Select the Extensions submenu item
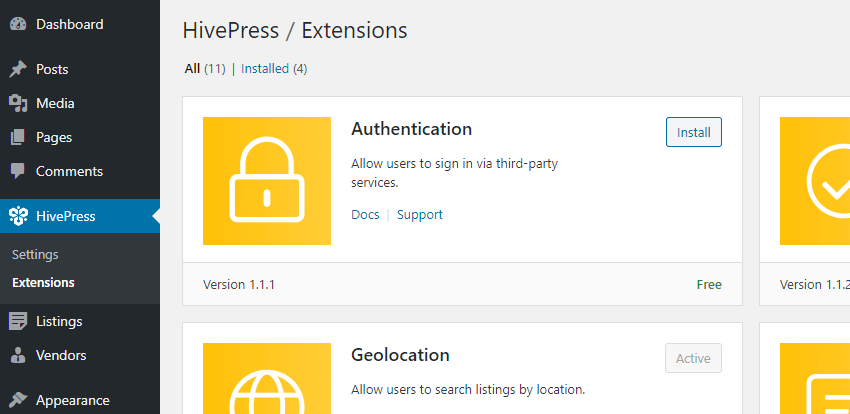The image size is (850, 414). point(43,282)
